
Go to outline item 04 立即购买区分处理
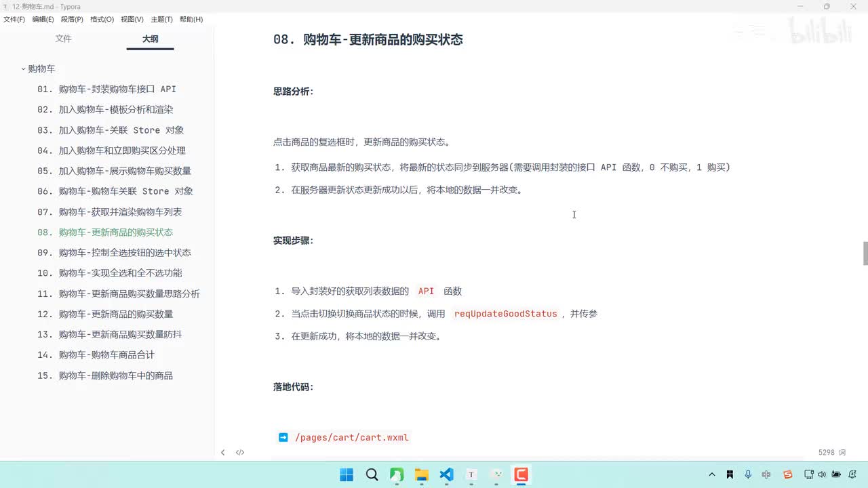click(111, 150)
